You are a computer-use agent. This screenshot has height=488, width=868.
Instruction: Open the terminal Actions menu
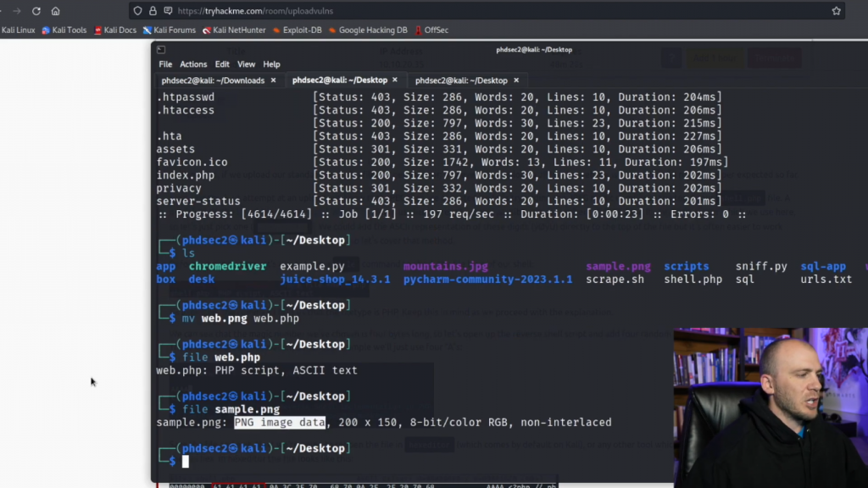coord(193,64)
